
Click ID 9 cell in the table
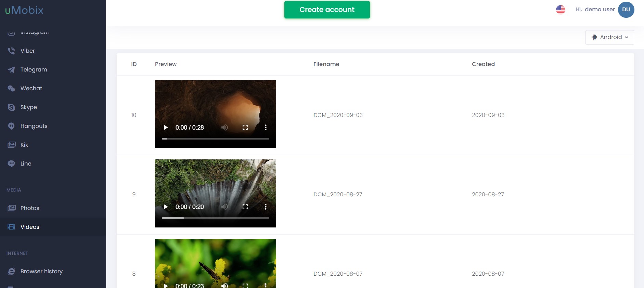(134, 194)
